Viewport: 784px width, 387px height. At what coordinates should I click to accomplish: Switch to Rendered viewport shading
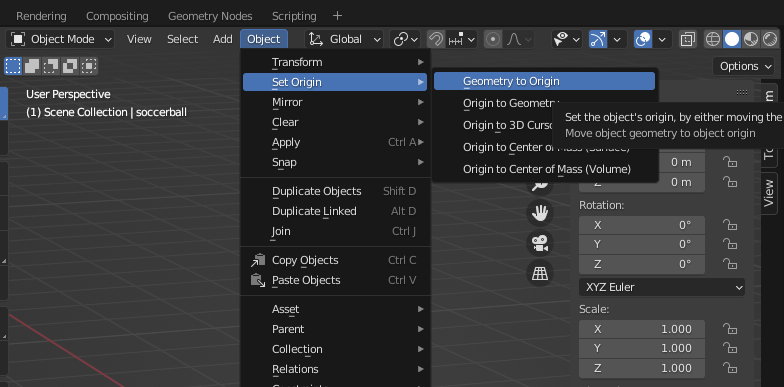click(x=770, y=39)
